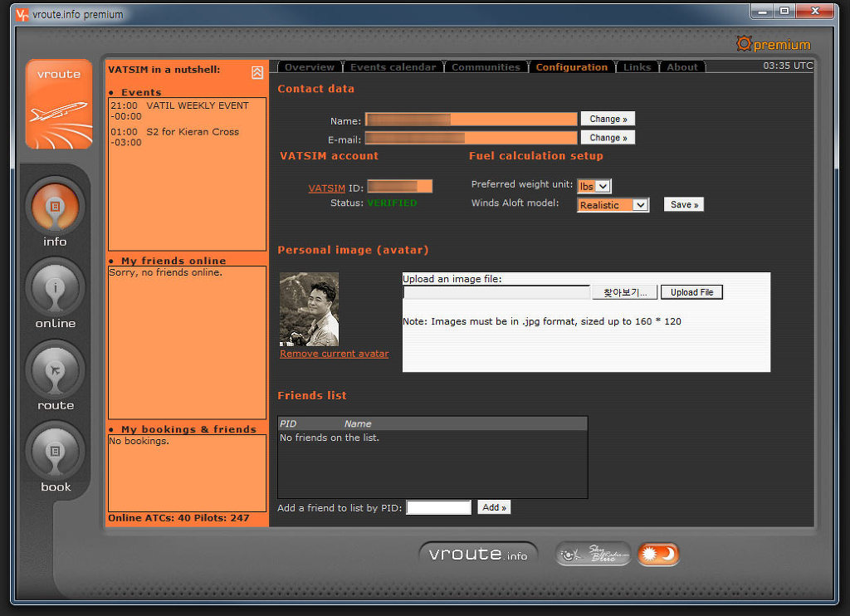Click the Name column header in friends list
The width and height of the screenshot is (850, 616).
pyautogui.click(x=358, y=423)
